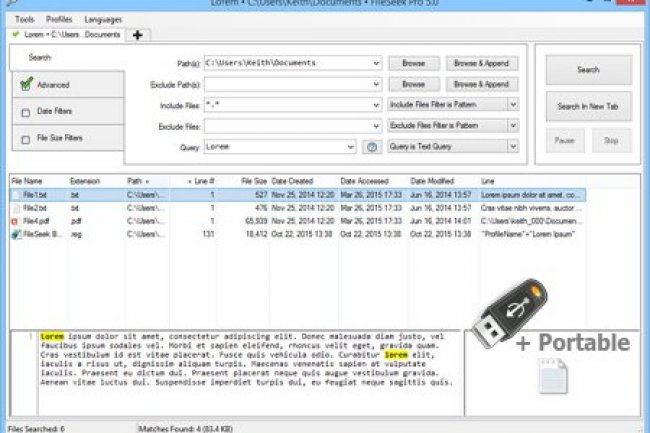Click the query help question-mark icon
Viewport: 650px width, 433px height.
tap(372, 147)
